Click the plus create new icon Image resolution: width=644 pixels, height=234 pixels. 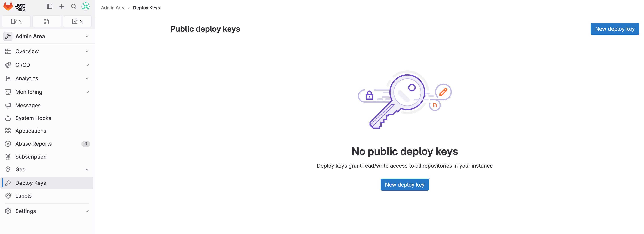pos(61,7)
